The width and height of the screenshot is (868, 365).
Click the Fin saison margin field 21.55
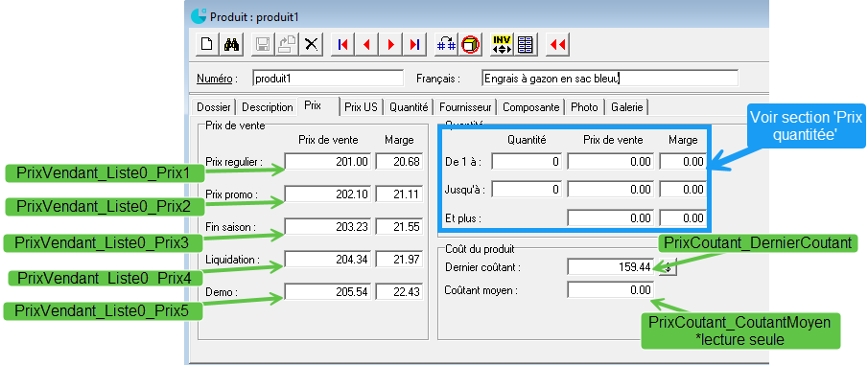(399, 227)
